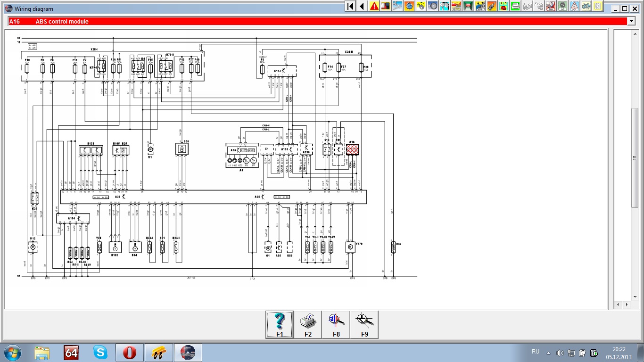Open help with the F1 question mark button

click(x=280, y=324)
